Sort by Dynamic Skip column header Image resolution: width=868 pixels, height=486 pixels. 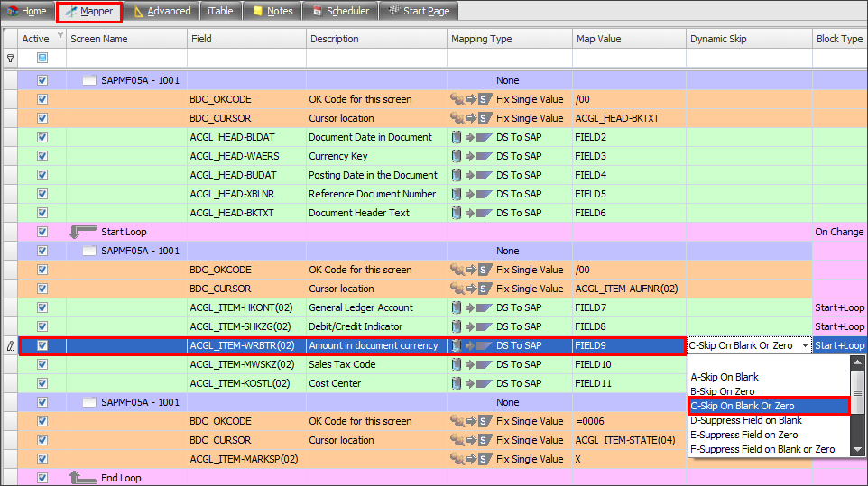pos(749,39)
